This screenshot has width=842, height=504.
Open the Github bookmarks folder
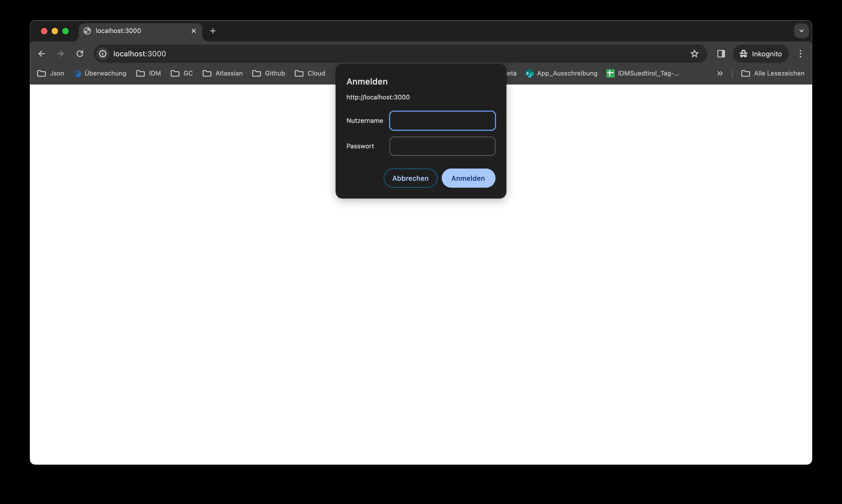click(269, 73)
